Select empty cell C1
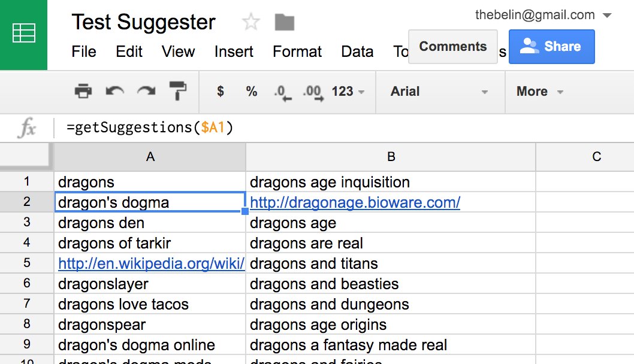Image resolution: width=634 pixels, height=364 pixels. pyautogui.click(x=585, y=182)
